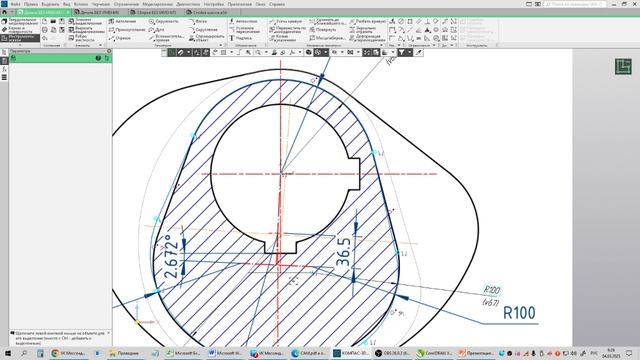
Task: Click the object filter funnel icon
Action: tap(402, 52)
